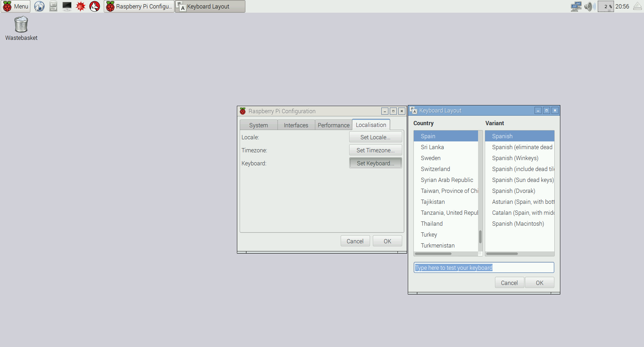
Task: Click the Set Timezone... button
Action: point(376,150)
